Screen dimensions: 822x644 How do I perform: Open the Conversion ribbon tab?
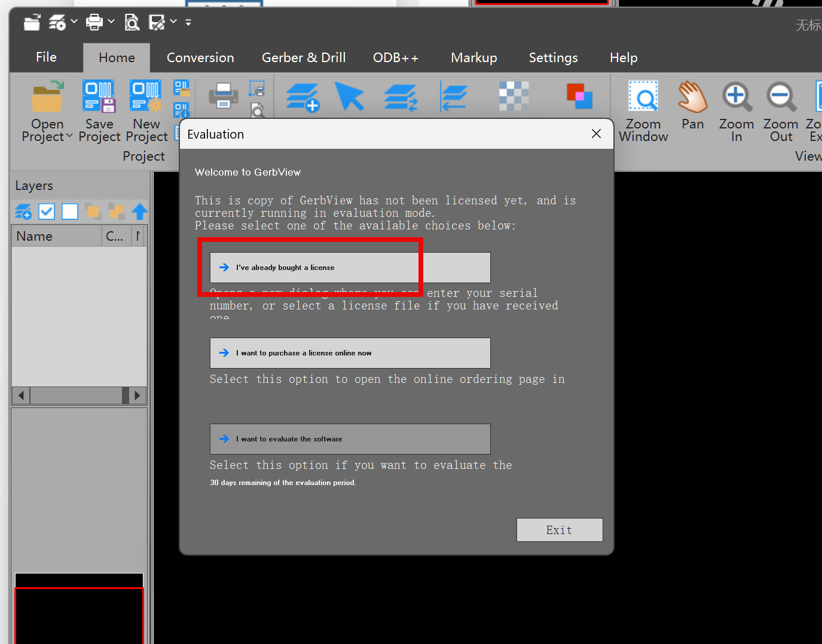(x=200, y=58)
